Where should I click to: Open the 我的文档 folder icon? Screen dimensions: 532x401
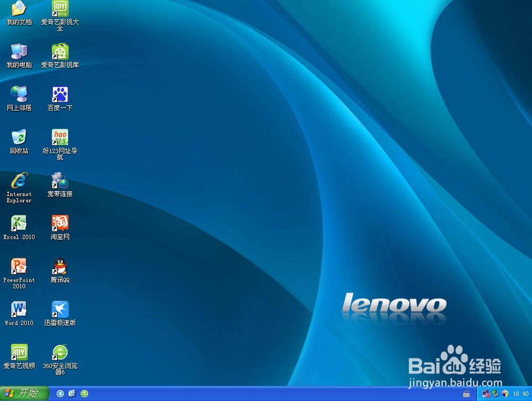tap(19, 9)
